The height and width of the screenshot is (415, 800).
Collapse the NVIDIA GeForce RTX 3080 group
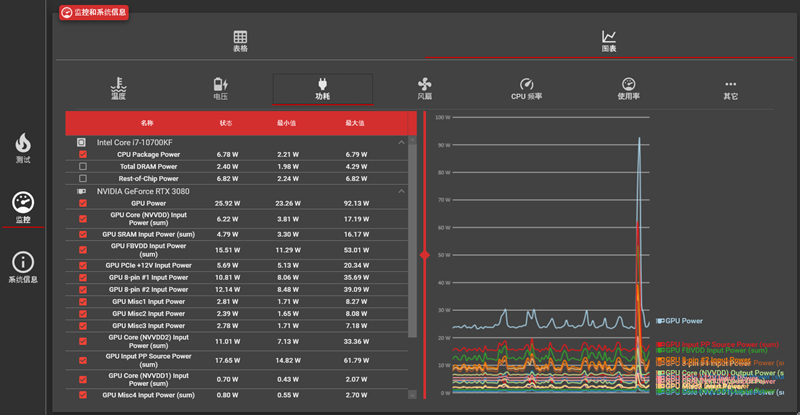coord(401,191)
